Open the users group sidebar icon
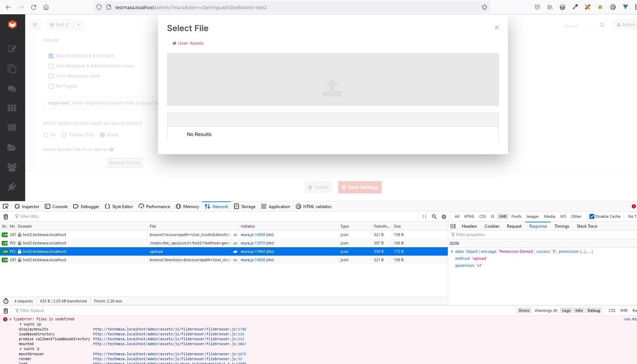This screenshot has width=637, height=364. pyautogui.click(x=12, y=167)
